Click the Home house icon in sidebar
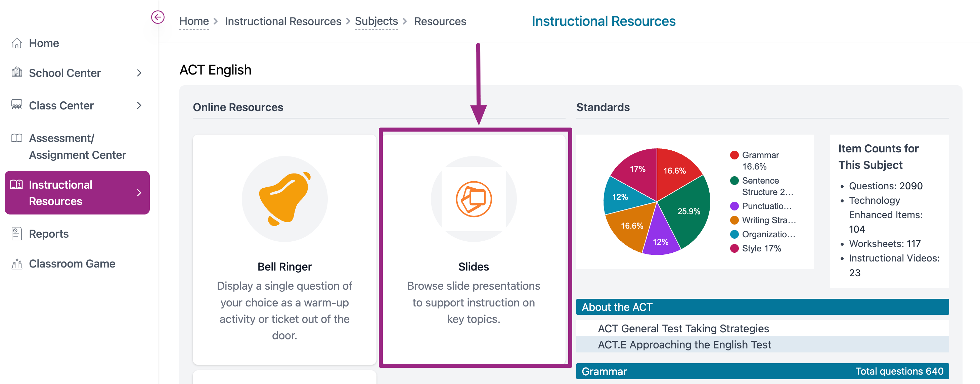This screenshot has width=980, height=384. 17,43
